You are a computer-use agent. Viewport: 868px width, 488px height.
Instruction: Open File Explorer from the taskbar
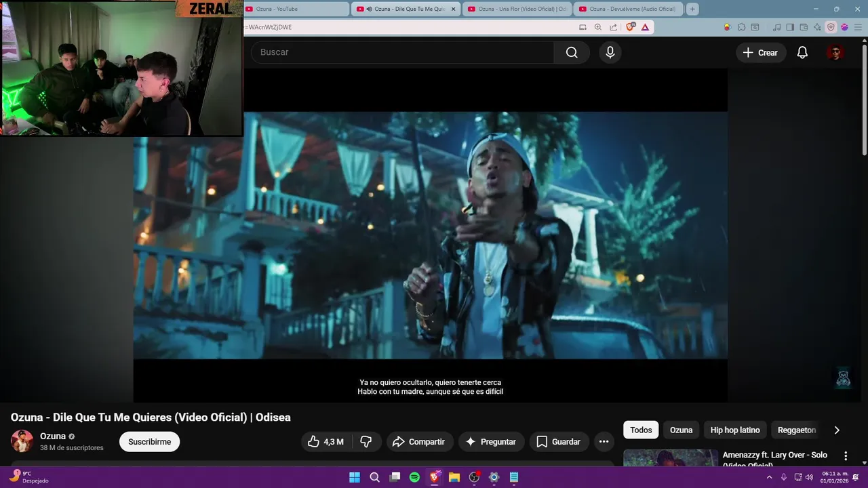454,477
